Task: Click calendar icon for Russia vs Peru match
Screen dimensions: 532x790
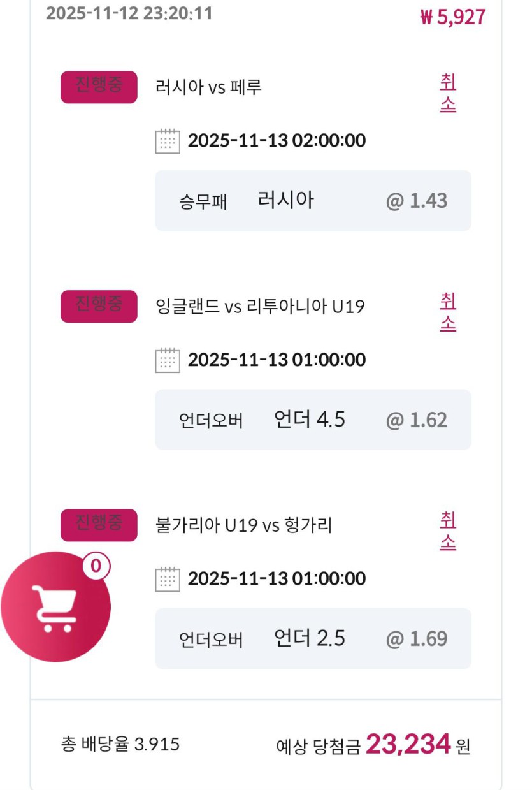Action: tap(168, 141)
